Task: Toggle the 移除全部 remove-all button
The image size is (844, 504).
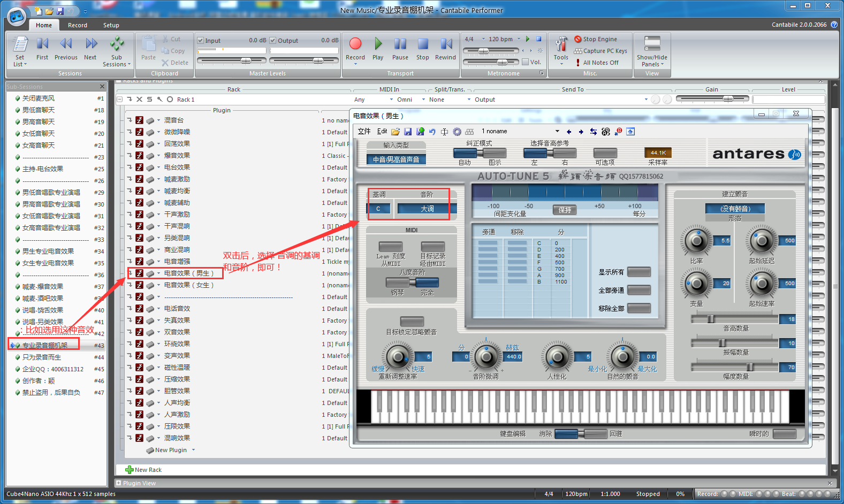Action: [x=639, y=308]
